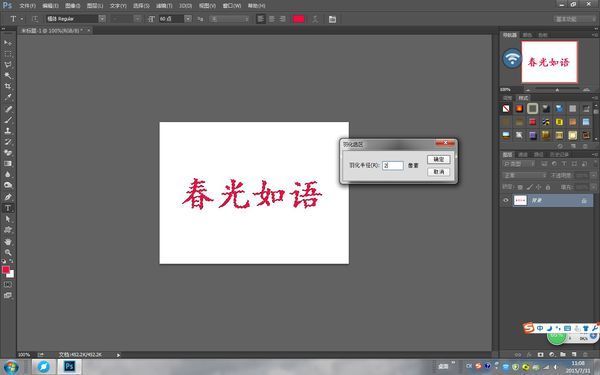
Task: Toggle Quick Mask mode icon
Action: (x=8, y=285)
